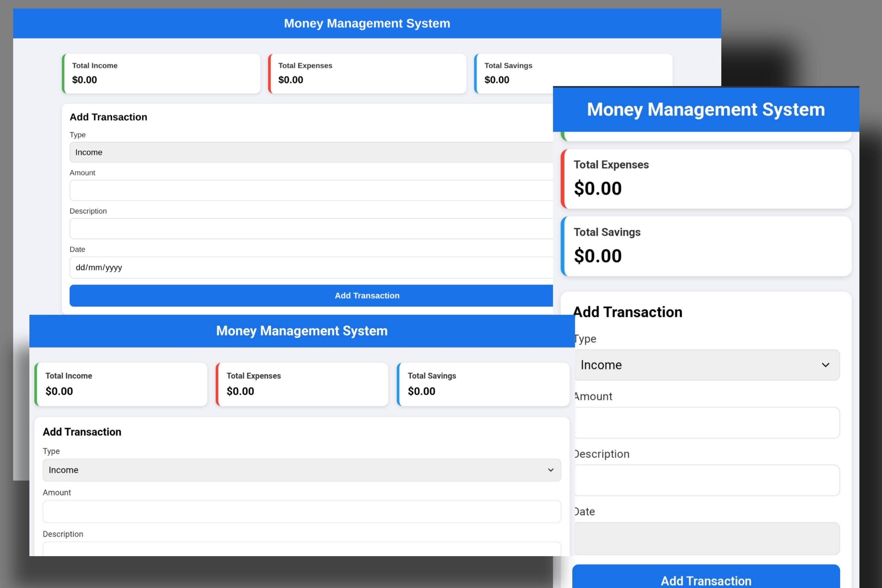Image resolution: width=882 pixels, height=588 pixels.
Task: Click Amount input in right mobile panel
Action: pyautogui.click(x=707, y=423)
